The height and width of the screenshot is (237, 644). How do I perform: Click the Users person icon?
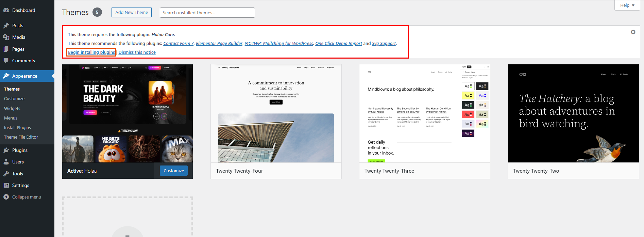coord(6,162)
